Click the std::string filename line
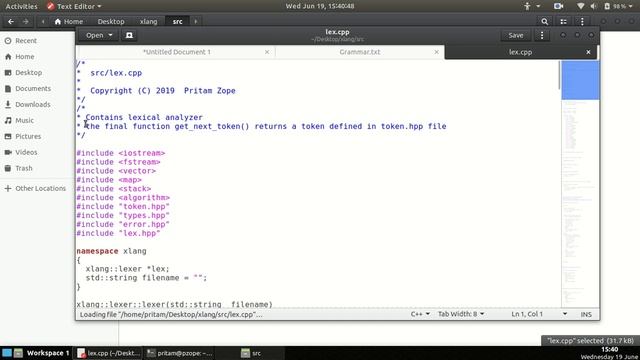 (146, 278)
